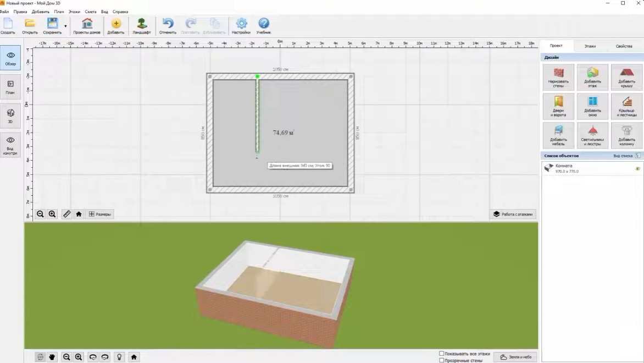Screen dimensions: 644x363
Task: Click Добавить крышу to add a roof
Action: pyautogui.click(x=626, y=78)
